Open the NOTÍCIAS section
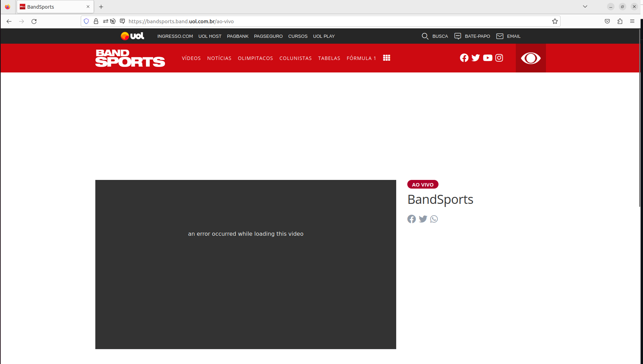The image size is (643, 364). (x=219, y=58)
